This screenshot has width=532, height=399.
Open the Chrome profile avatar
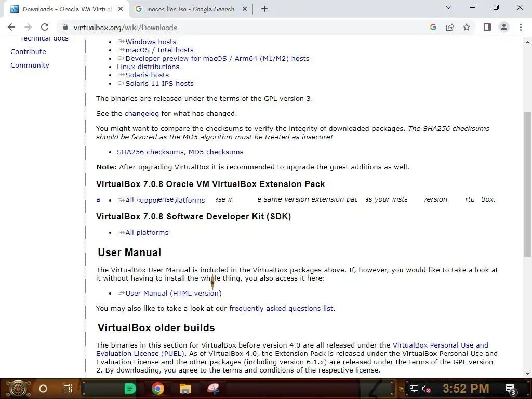(504, 28)
